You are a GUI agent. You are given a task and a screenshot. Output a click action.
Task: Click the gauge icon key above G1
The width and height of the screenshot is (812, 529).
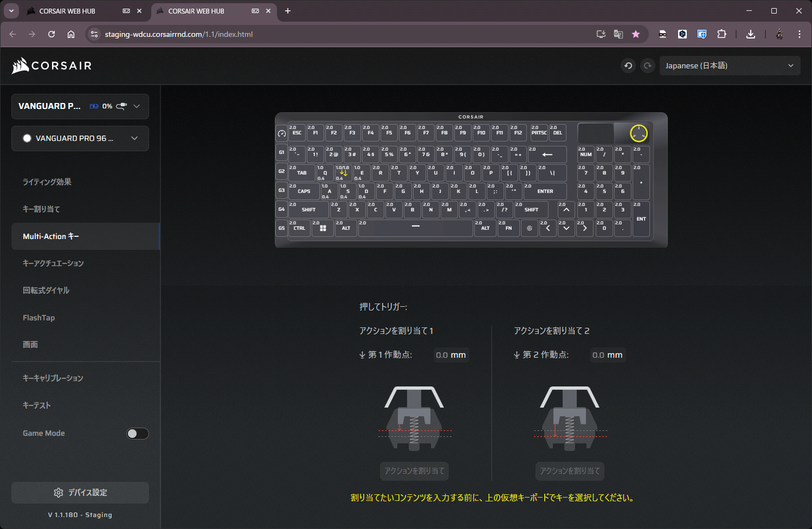tap(281, 133)
